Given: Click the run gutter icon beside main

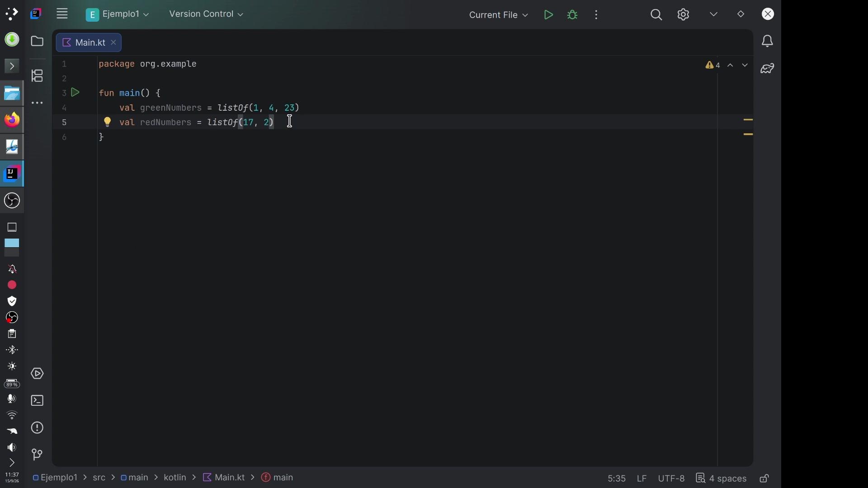Looking at the screenshot, I should tap(76, 93).
